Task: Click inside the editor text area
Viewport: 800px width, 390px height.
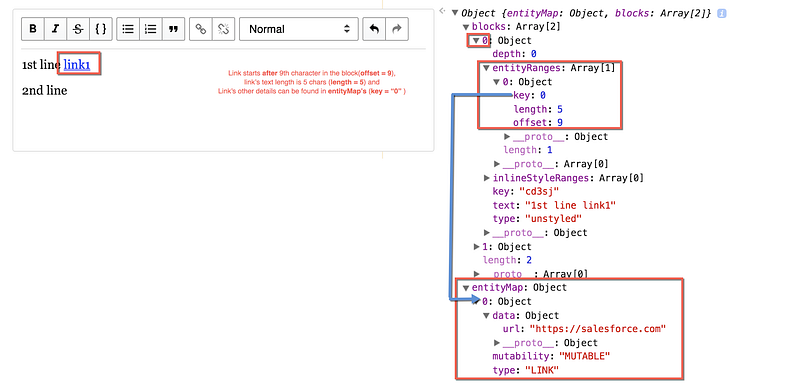Action: click(223, 100)
